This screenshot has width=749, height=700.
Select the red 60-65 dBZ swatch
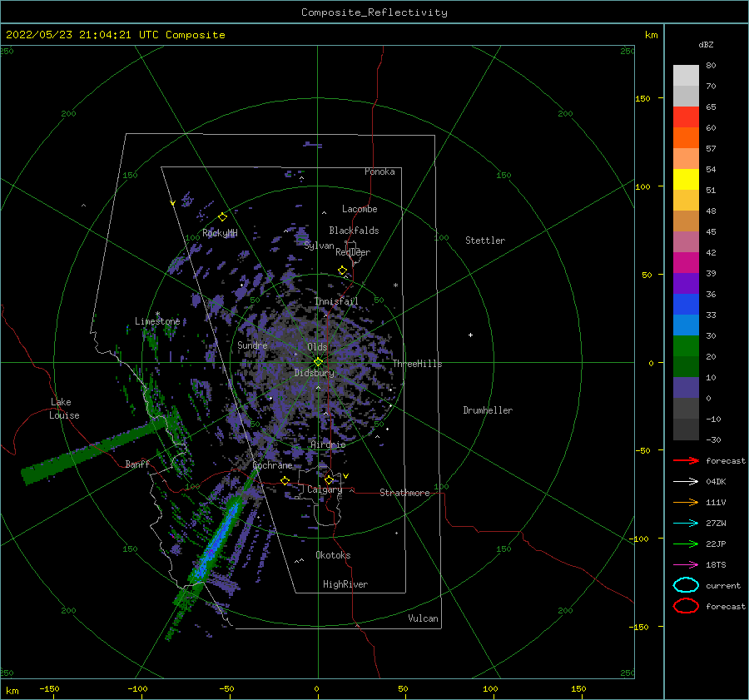[x=686, y=117]
